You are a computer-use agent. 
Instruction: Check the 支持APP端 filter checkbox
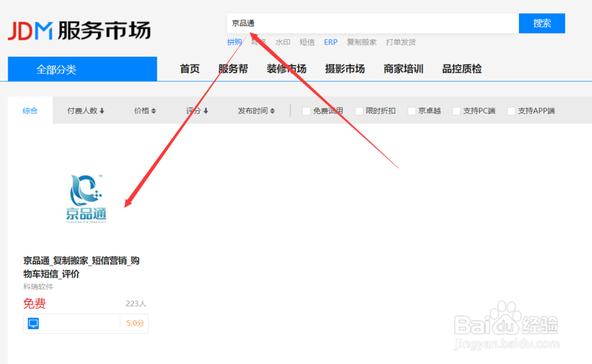pos(511,111)
